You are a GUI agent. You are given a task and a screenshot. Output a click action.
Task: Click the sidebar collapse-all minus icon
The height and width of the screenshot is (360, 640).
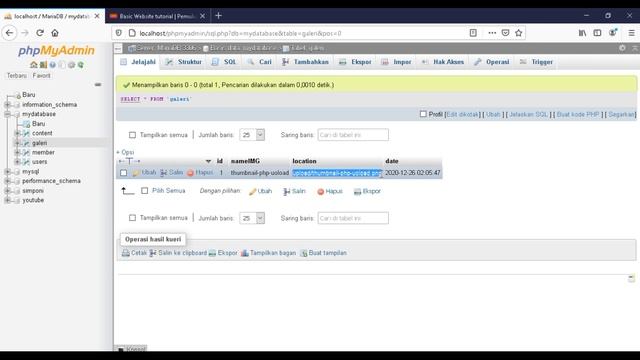point(98,84)
